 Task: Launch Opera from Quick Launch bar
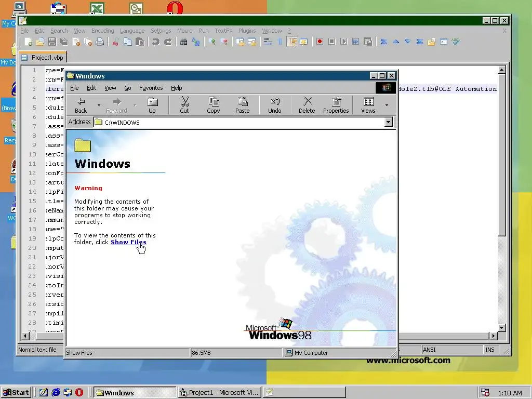tap(79, 393)
